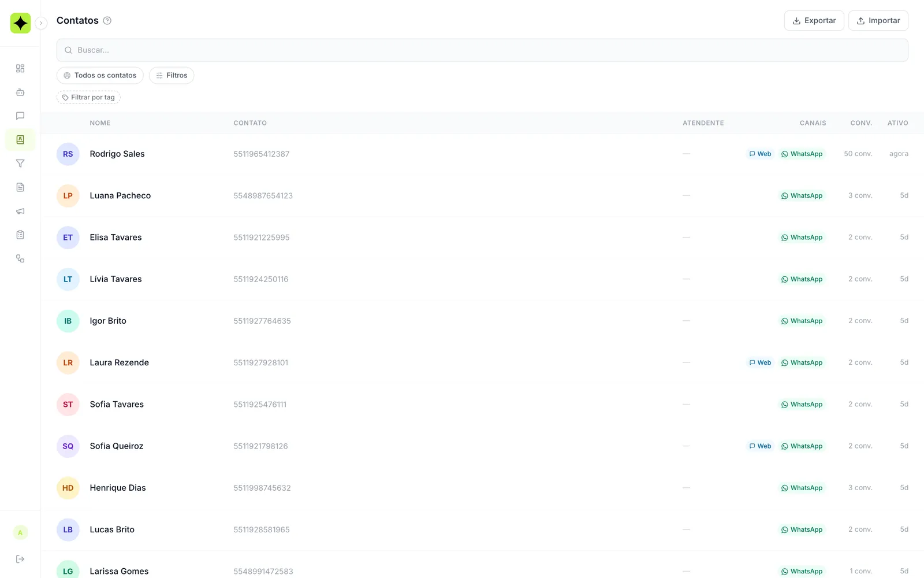Click phone number 5511928581965
The image size is (924, 578).
click(262, 530)
